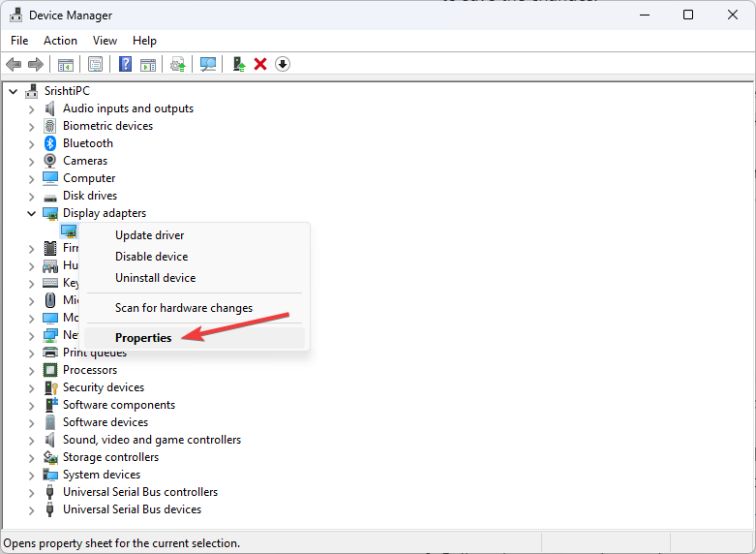Click the Disk drives icon
The image size is (756, 554).
(x=50, y=198)
